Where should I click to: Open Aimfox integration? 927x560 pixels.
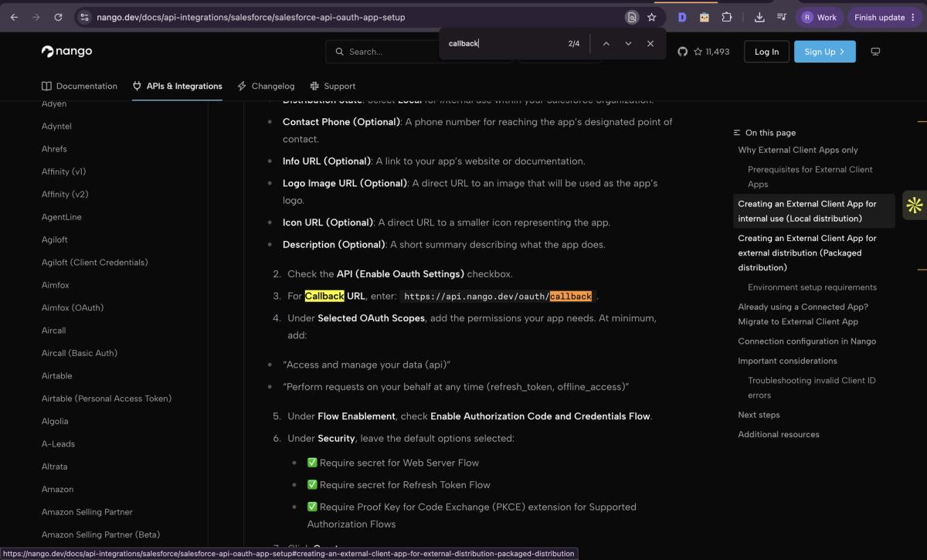coord(56,285)
